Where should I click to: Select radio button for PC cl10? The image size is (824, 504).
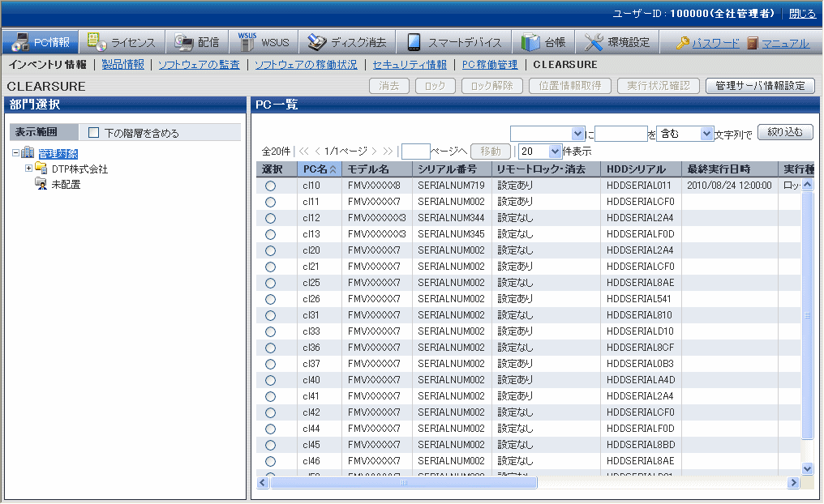[270, 186]
